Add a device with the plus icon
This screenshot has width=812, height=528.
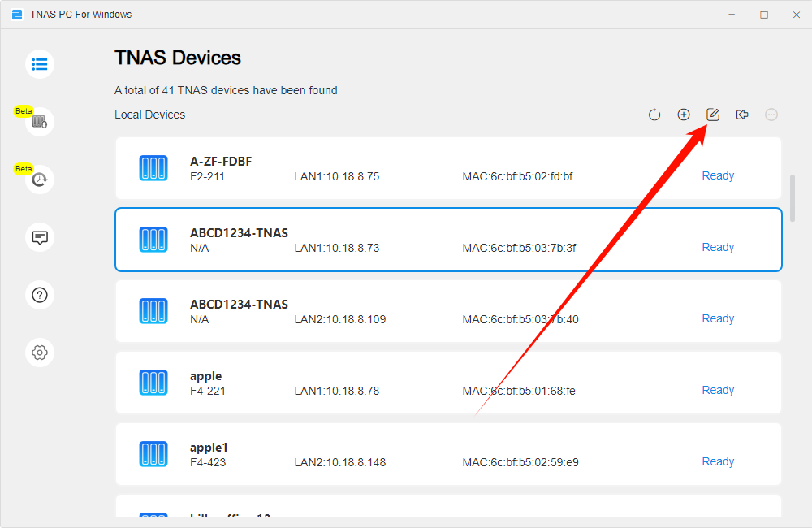[x=684, y=115]
